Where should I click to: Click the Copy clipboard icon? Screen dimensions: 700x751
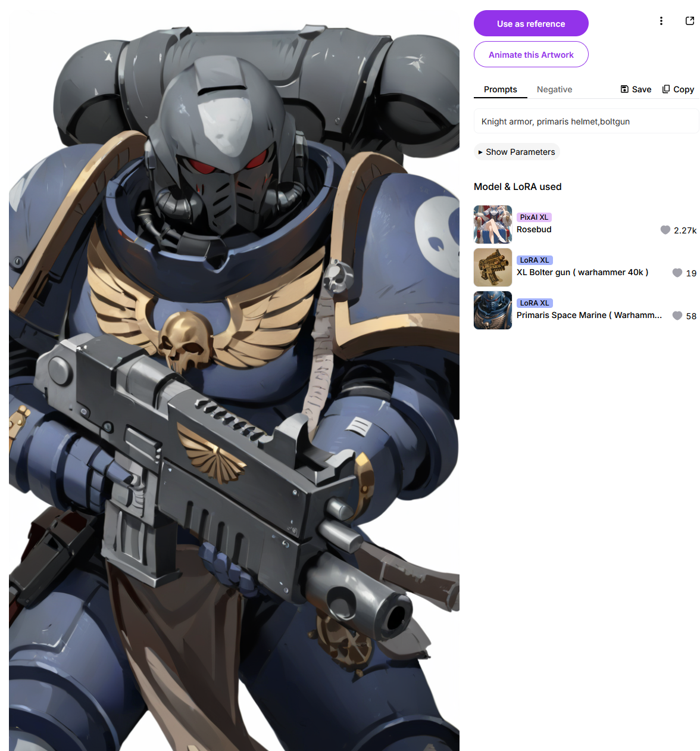point(666,89)
